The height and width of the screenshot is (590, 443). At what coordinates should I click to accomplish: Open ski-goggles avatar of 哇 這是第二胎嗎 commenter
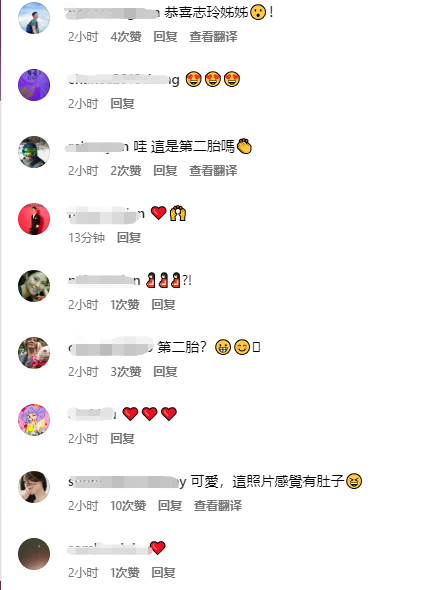tap(34, 152)
